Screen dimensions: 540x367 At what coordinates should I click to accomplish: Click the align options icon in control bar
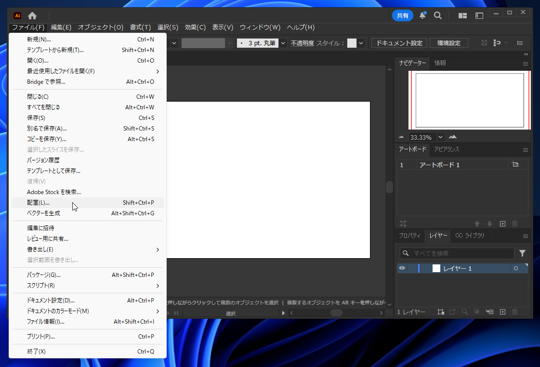pos(497,43)
